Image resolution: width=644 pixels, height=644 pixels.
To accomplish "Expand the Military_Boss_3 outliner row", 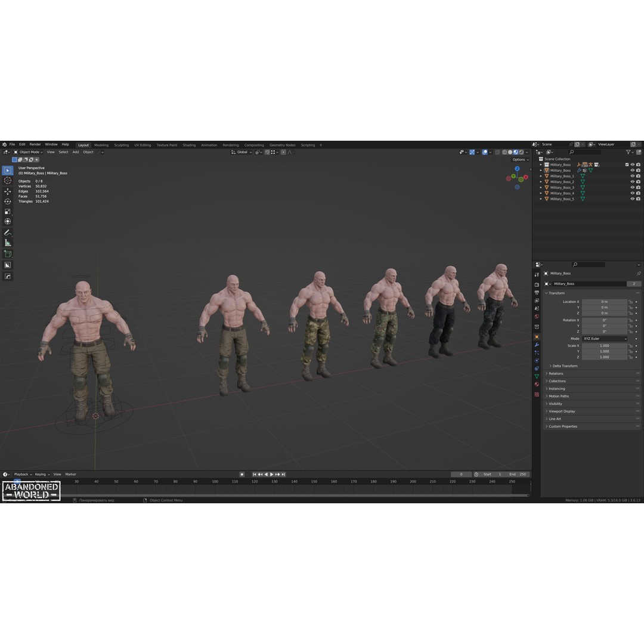I will [541, 188].
